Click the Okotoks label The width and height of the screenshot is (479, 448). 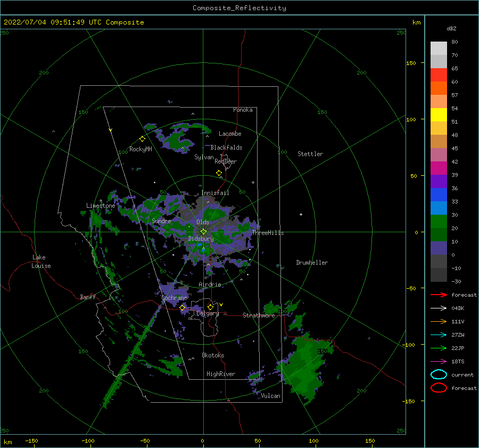(213, 355)
